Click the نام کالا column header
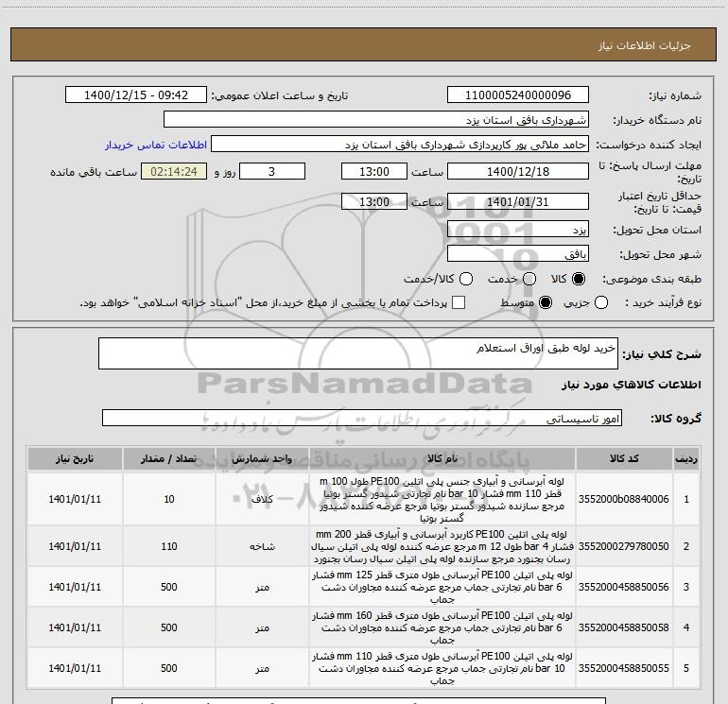Image resolution: width=728 pixels, height=704 pixels. pyautogui.click(x=442, y=459)
